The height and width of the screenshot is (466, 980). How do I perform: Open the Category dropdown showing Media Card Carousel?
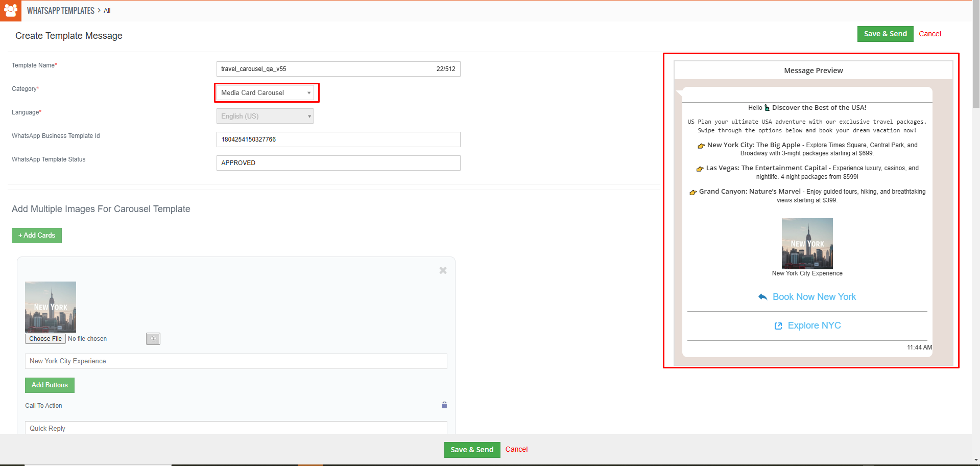tap(265, 93)
